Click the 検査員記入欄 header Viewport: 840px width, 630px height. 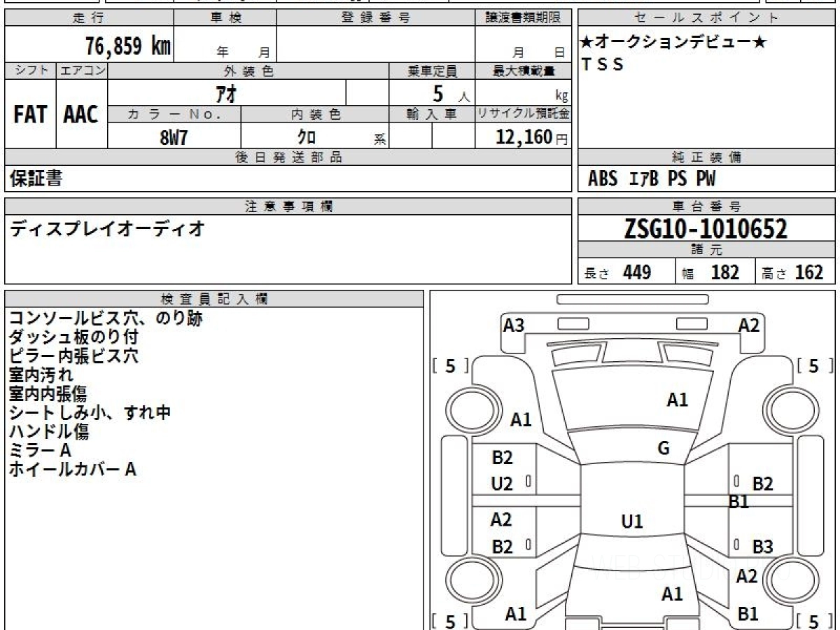[x=214, y=298]
